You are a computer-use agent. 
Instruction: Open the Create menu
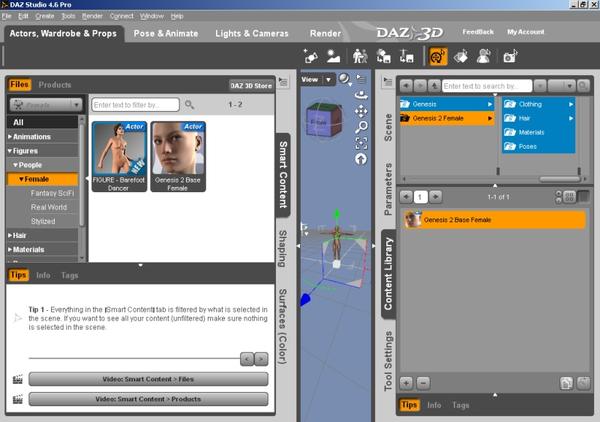[x=45, y=16]
